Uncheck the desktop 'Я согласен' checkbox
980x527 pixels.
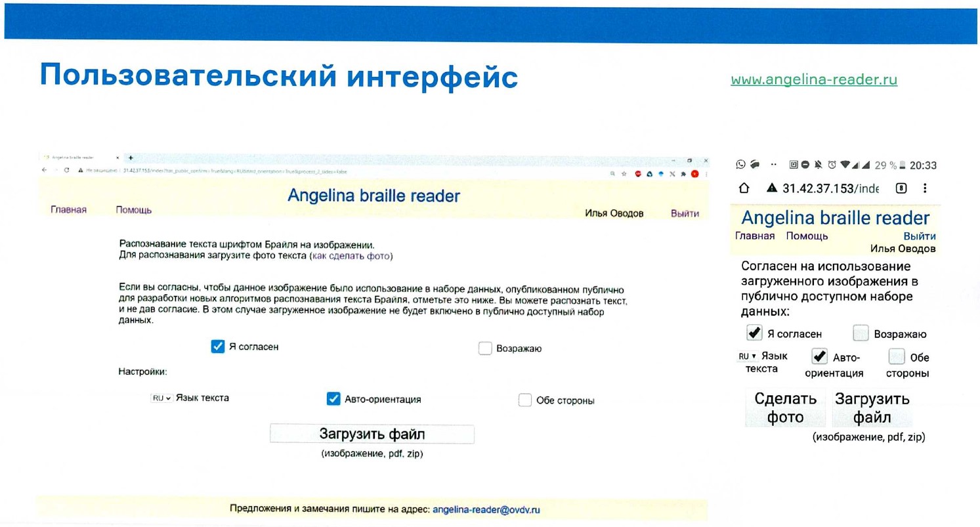218,347
